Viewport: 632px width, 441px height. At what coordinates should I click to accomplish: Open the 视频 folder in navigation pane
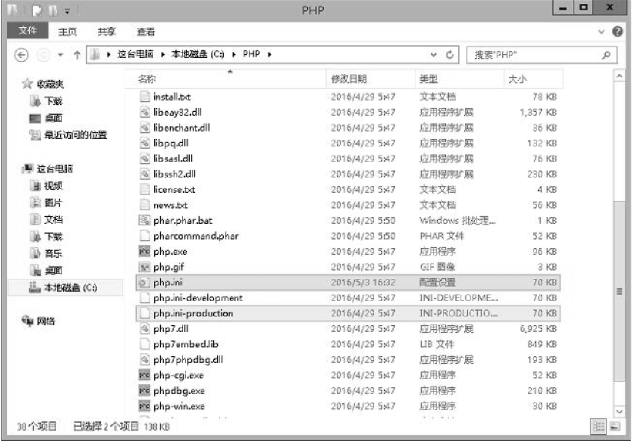(53, 185)
